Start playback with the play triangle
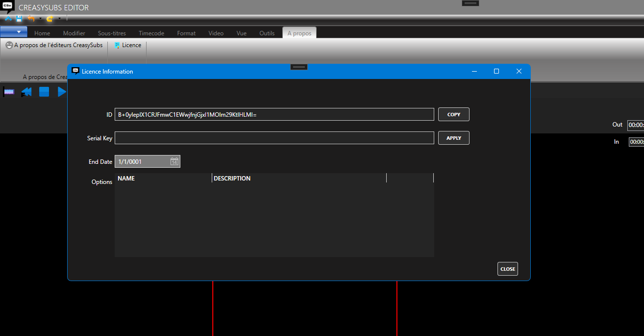 (x=61, y=92)
